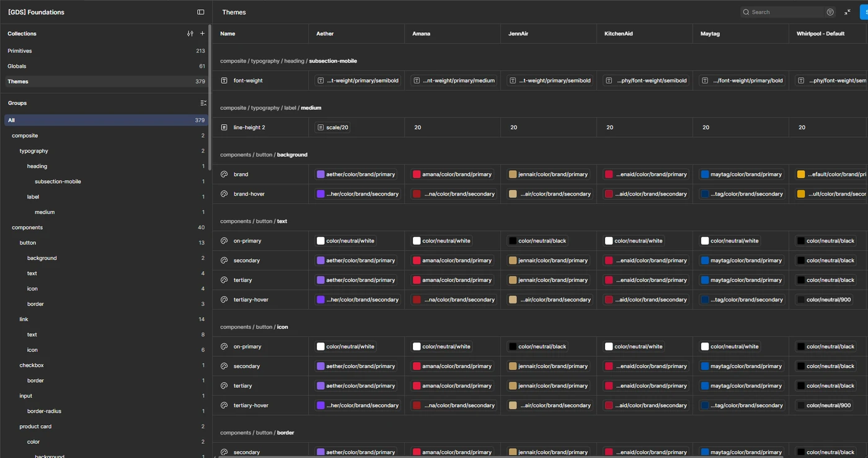Select the checkbox group
This screenshot has width=868, height=458.
(106, 365)
